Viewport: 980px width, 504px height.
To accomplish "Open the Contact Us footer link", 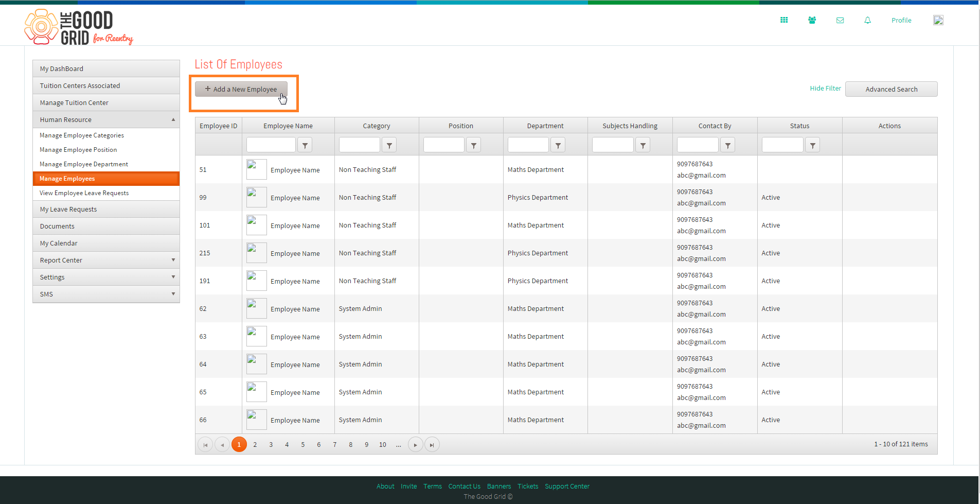I will click(x=465, y=486).
